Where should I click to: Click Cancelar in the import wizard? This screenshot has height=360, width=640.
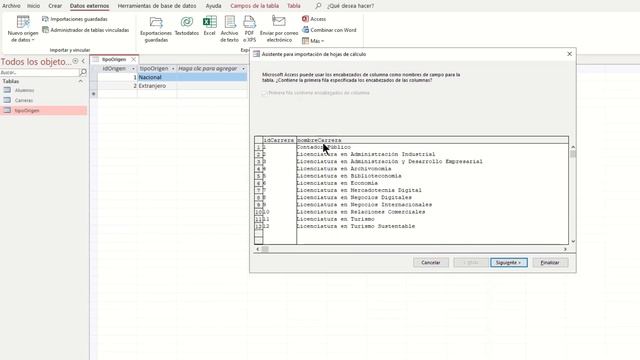pos(431,262)
